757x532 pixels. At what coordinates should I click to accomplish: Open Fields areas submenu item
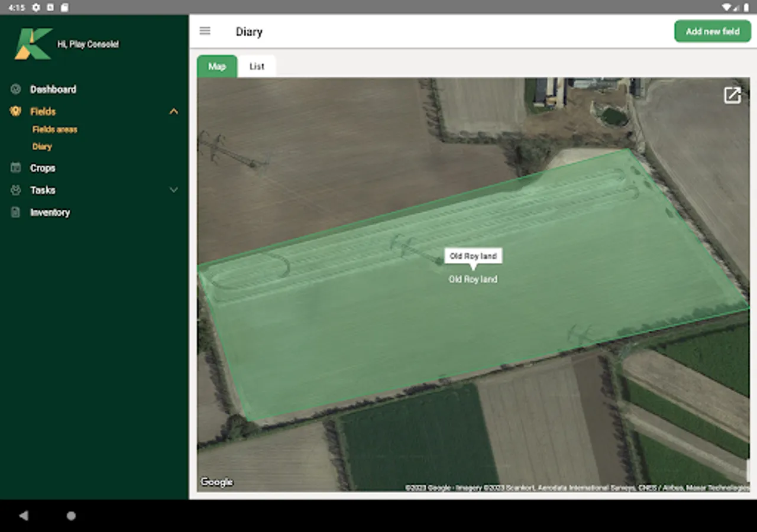click(x=55, y=129)
